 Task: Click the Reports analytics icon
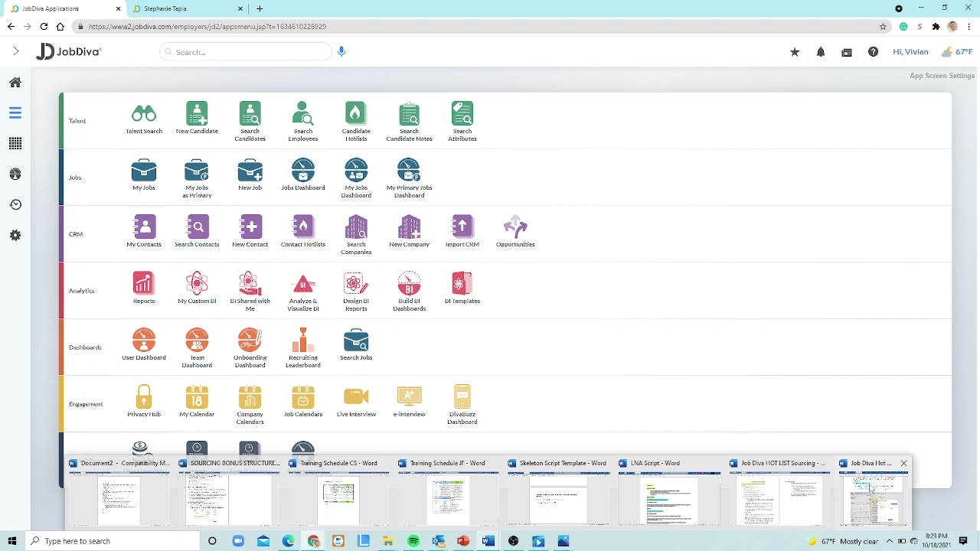click(144, 284)
